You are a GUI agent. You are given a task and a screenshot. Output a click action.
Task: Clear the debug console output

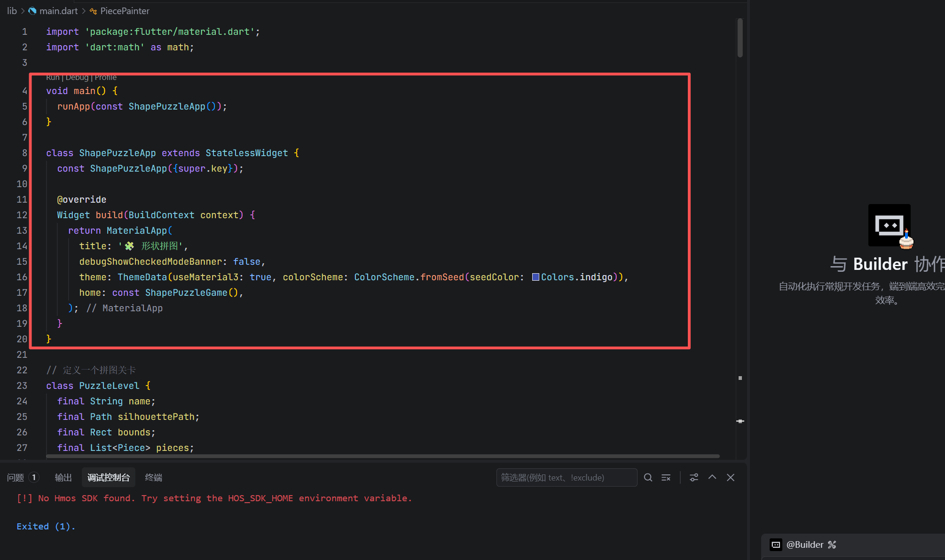pos(666,477)
